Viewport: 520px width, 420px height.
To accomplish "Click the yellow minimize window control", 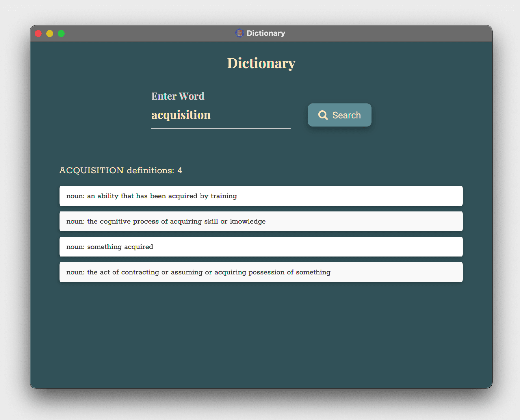I will pos(50,33).
